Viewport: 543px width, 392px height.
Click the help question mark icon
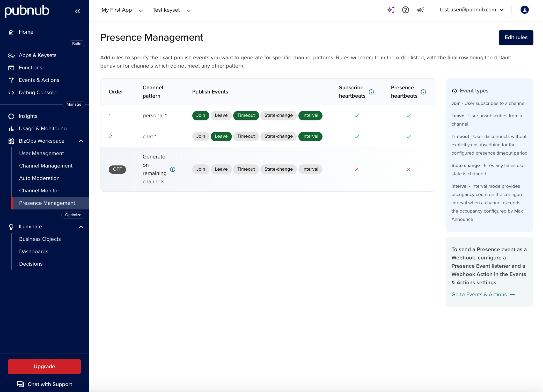coord(406,10)
